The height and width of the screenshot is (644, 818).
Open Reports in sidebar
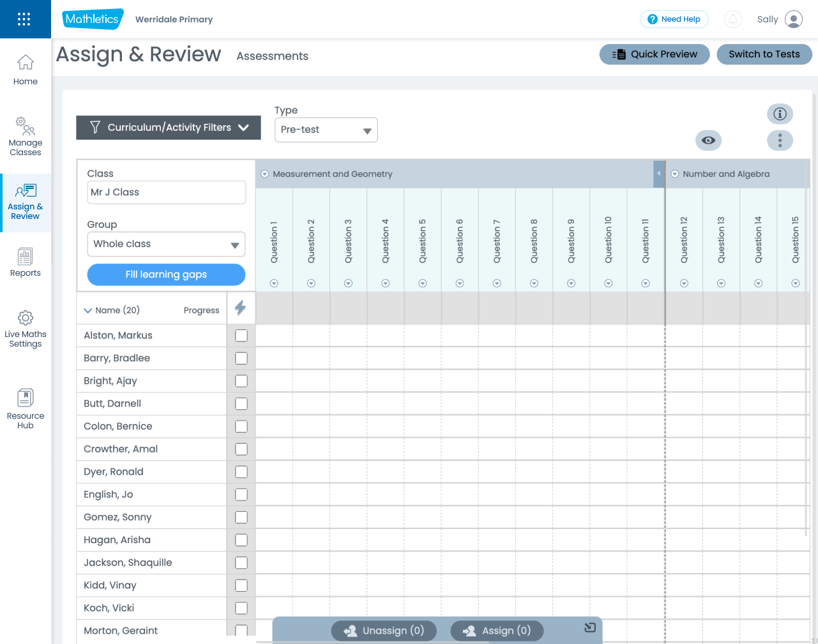coord(26,262)
